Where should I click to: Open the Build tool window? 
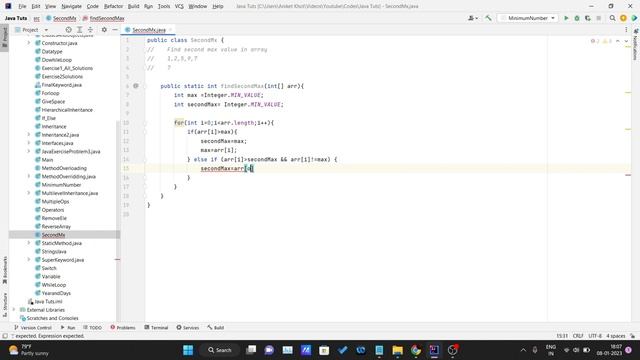(215, 327)
